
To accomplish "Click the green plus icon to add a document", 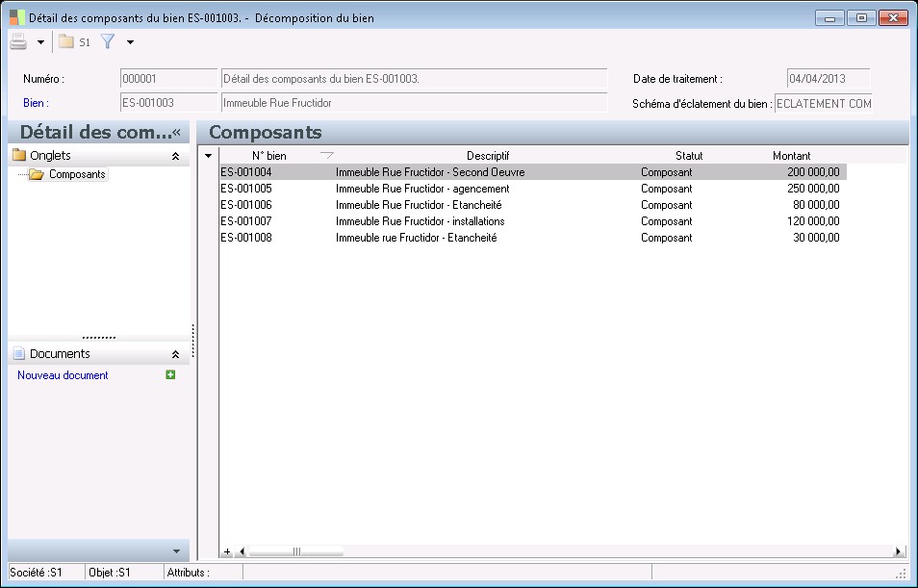I will 170,374.
